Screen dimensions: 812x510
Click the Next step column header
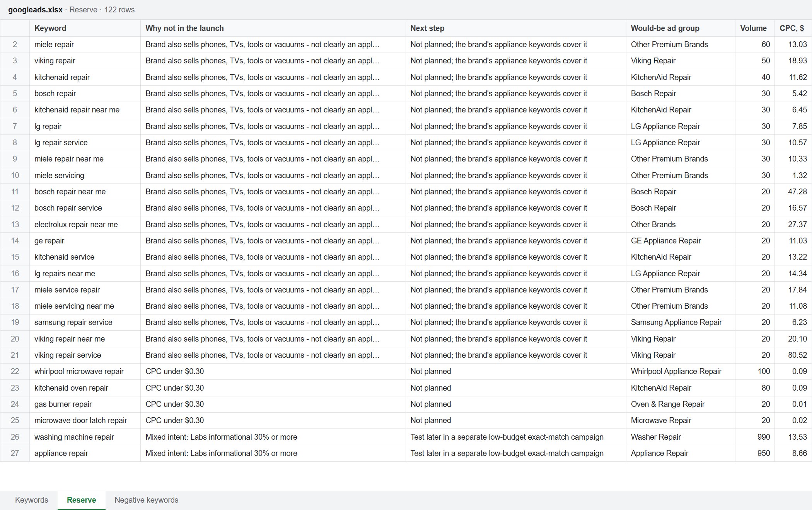(516, 28)
